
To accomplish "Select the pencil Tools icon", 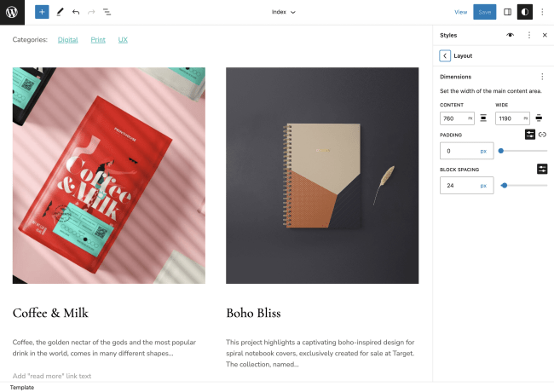I will tap(60, 12).
